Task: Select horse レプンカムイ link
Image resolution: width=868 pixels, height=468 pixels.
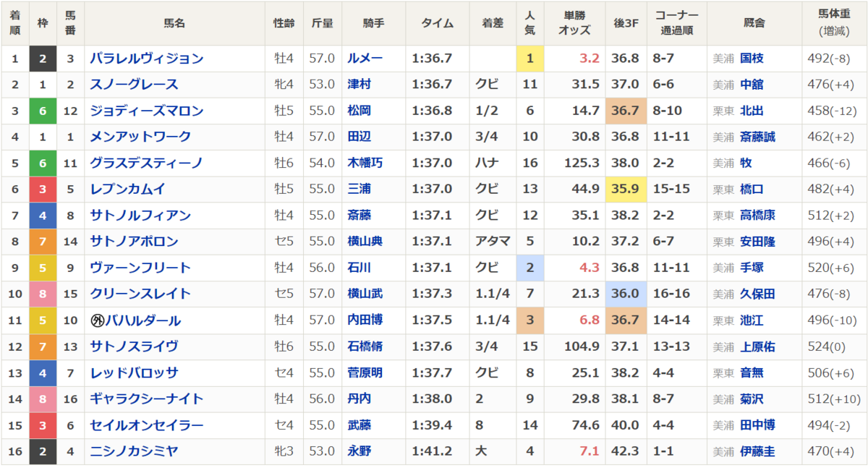Action: 127,189
